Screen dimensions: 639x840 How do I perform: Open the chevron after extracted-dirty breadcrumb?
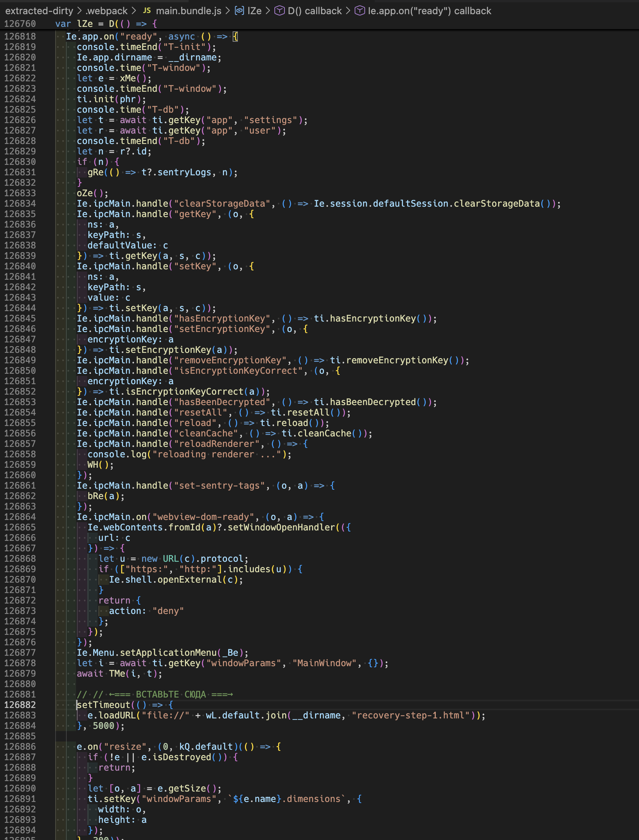point(79,10)
